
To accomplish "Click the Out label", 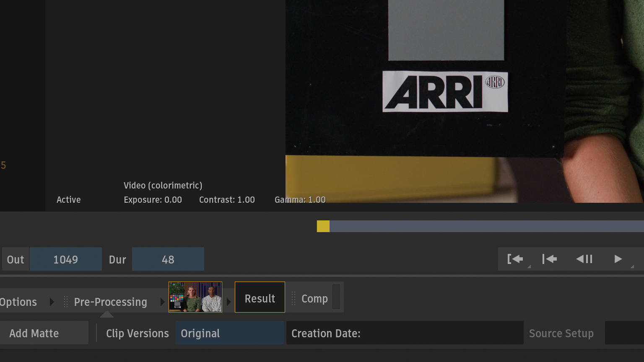I will 16,259.
